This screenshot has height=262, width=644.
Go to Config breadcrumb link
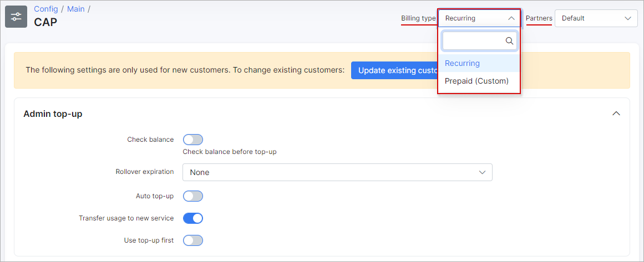point(46,9)
